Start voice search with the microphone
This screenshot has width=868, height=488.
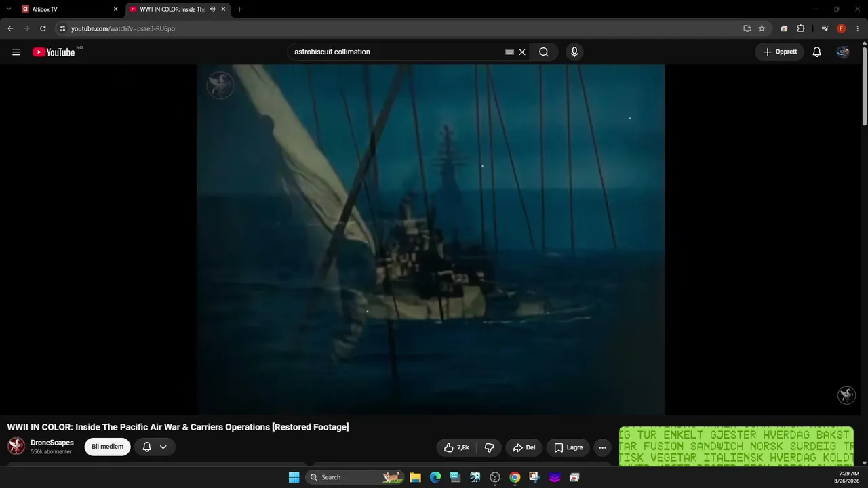574,52
